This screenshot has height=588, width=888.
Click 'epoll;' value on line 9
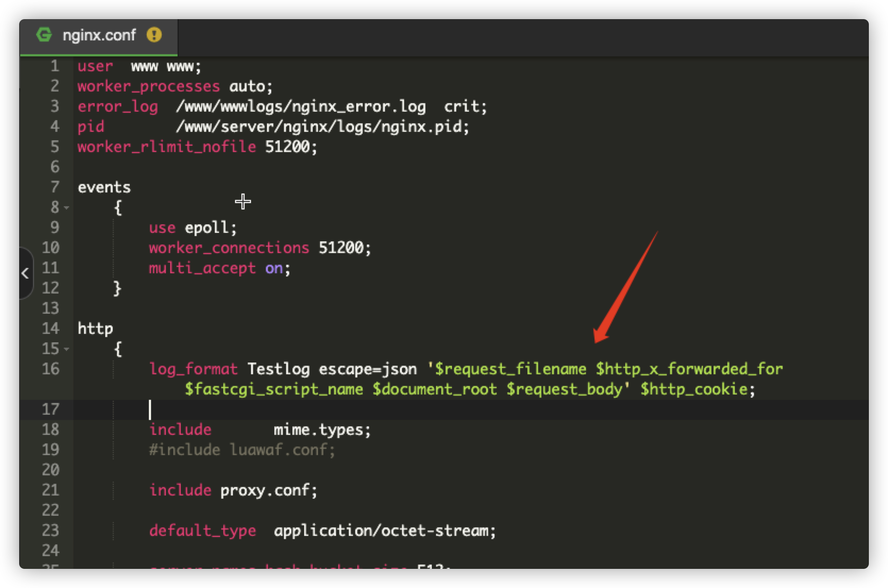point(211,228)
